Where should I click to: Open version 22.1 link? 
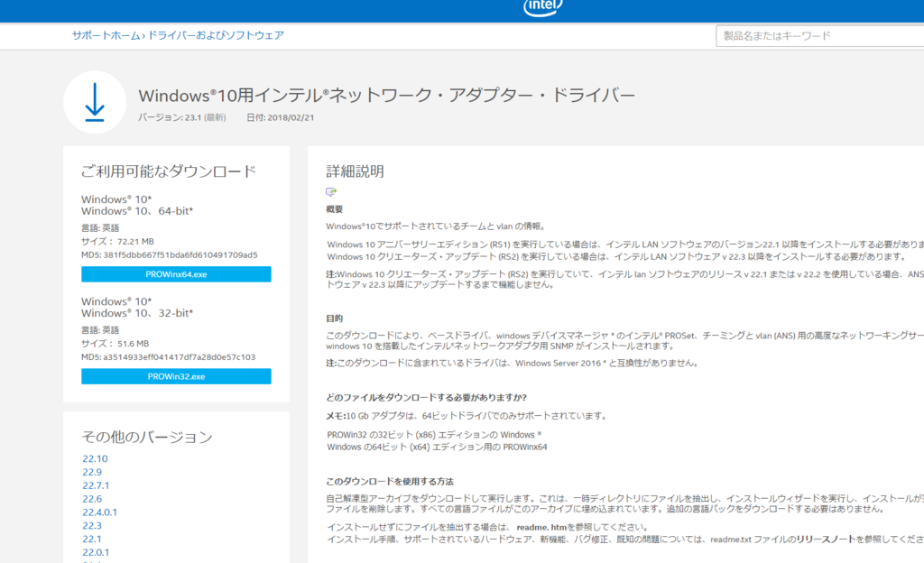point(92,540)
